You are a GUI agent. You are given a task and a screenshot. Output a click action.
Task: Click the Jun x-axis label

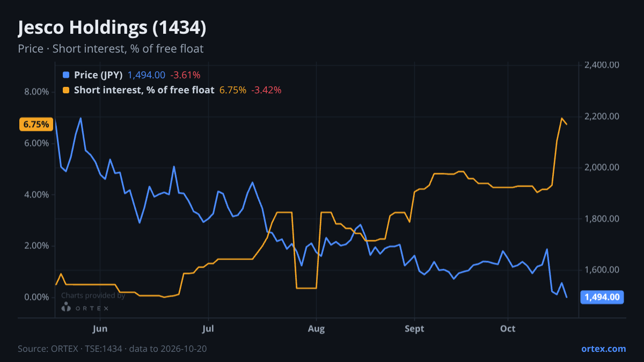point(100,328)
